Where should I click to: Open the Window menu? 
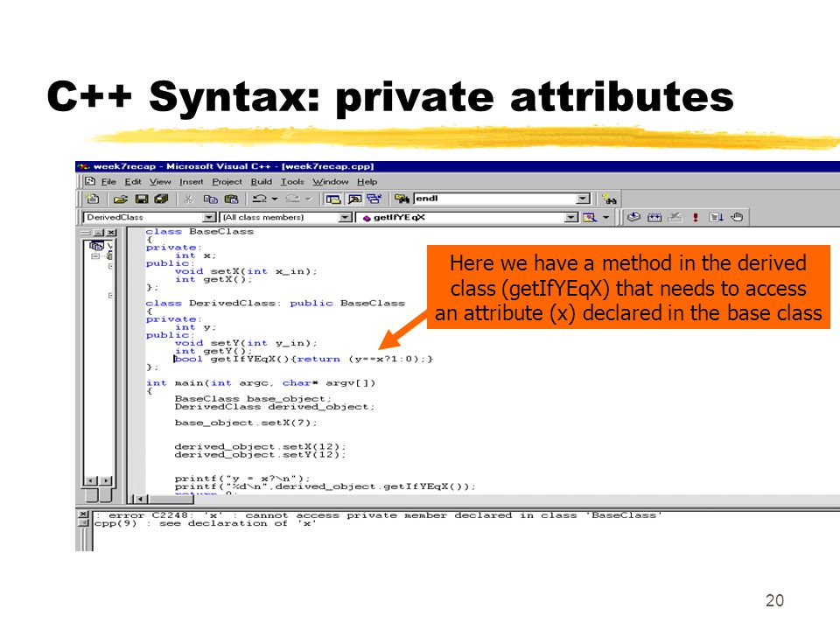331,182
